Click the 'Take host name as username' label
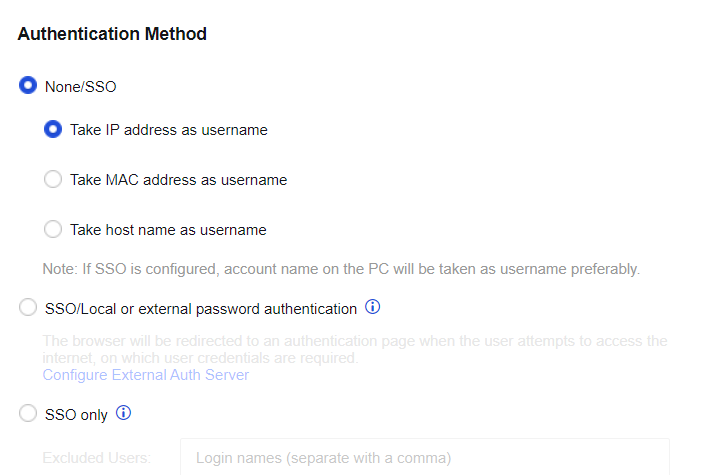Screen dimensions: 705x475 pyautogui.click(x=168, y=230)
